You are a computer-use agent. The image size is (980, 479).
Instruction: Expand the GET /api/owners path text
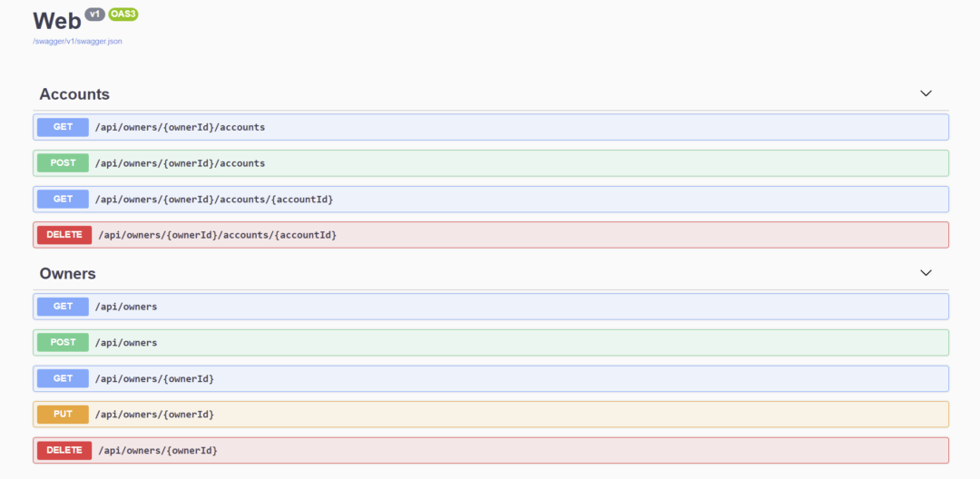(x=126, y=307)
